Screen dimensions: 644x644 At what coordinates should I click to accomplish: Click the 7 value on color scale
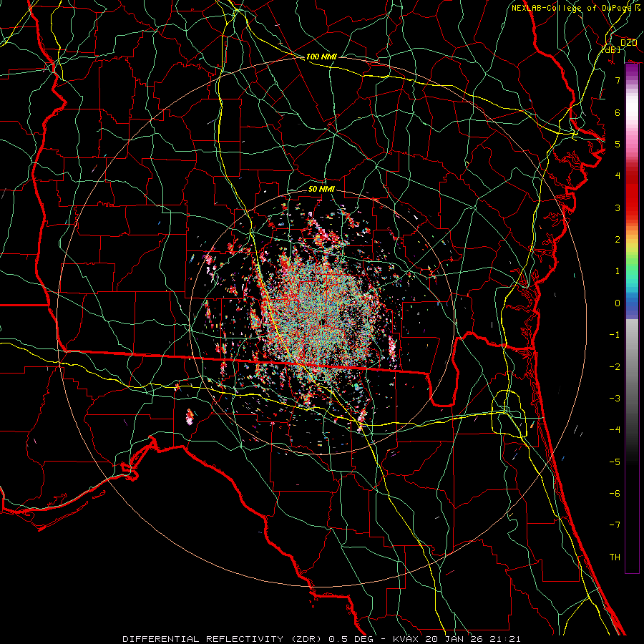618,80
